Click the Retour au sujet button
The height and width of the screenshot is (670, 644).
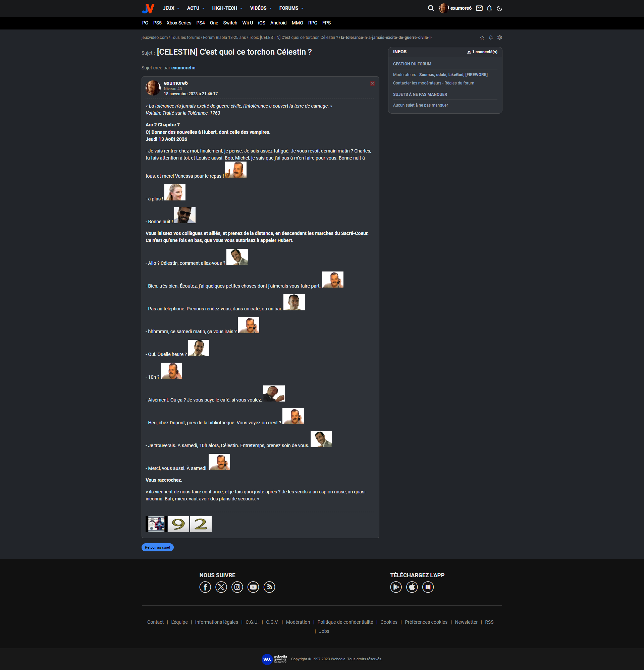tap(157, 547)
